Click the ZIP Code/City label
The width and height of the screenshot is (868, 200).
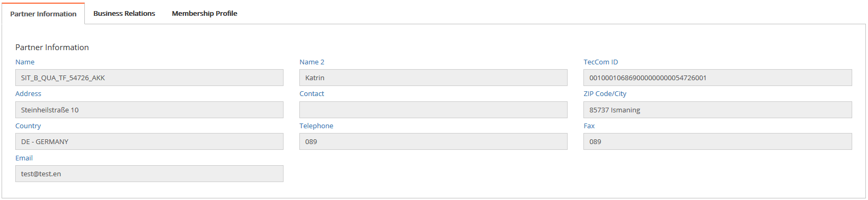[605, 94]
